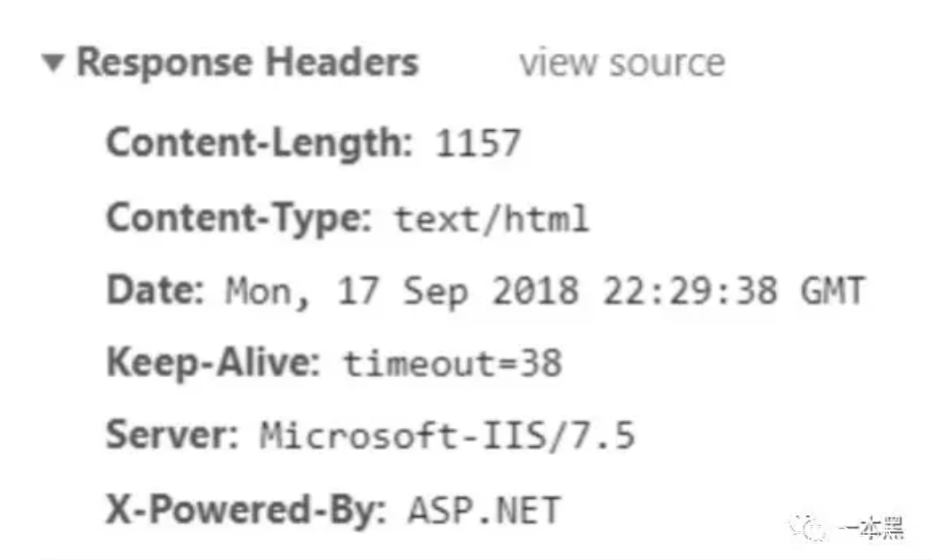
Task: Open the view source link
Action: pos(621,63)
